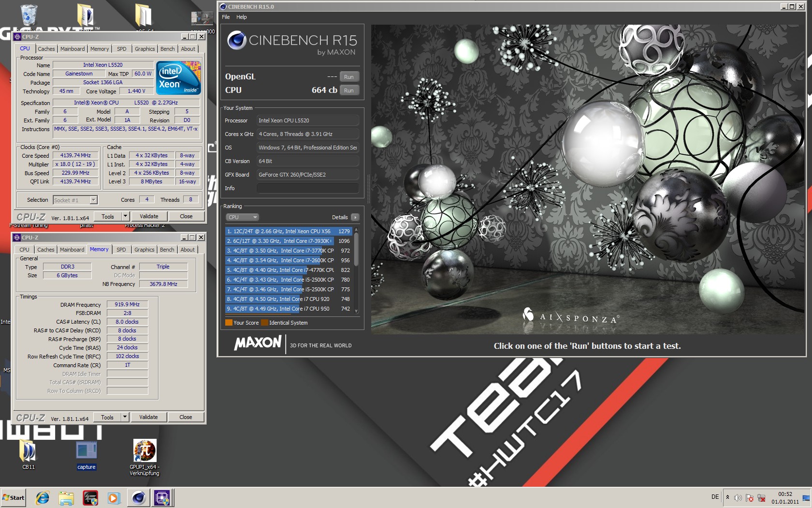Launch the GPUPI_x64 shortcut on the desktop
The height and width of the screenshot is (508, 812).
(145, 457)
